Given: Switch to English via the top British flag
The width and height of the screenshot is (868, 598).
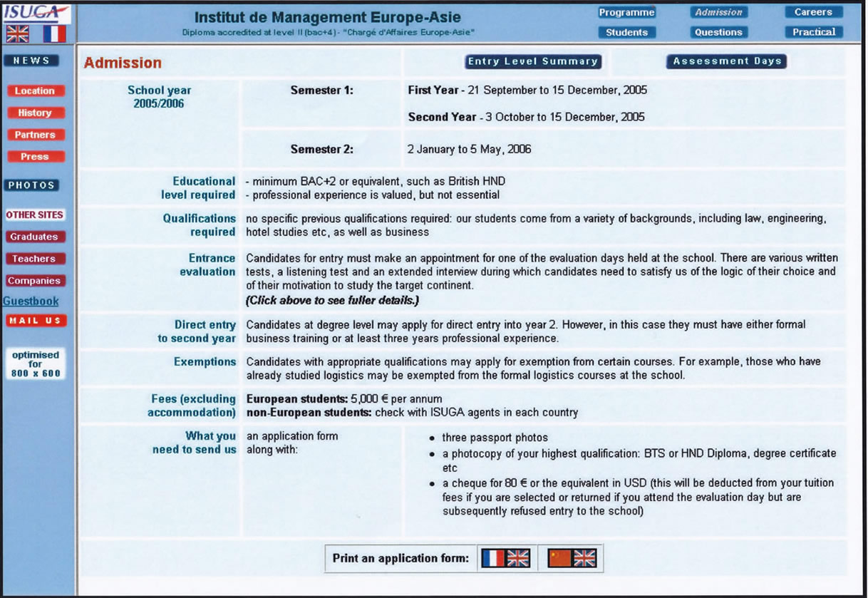Looking at the screenshot, I should coord(18,33).
